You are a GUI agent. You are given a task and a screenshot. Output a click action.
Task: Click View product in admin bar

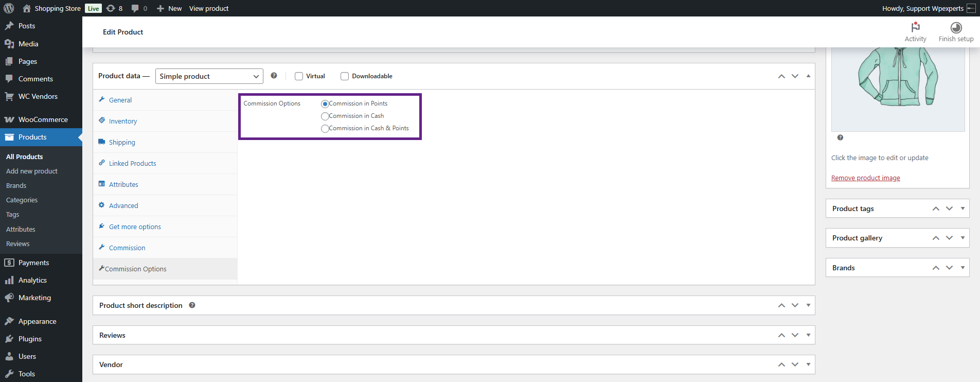(x=208, y=8)
